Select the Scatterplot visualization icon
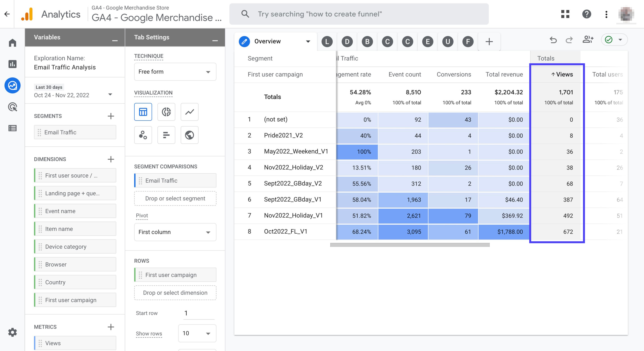The width and height of the screenshot is (644, 351). pyautogui.click(x=143, y=135)
